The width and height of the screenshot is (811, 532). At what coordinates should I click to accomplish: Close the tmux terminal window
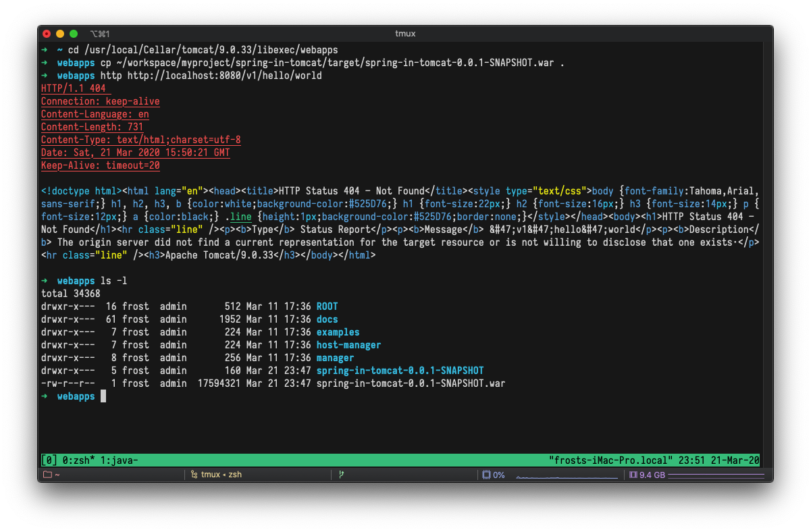(47, 34)
